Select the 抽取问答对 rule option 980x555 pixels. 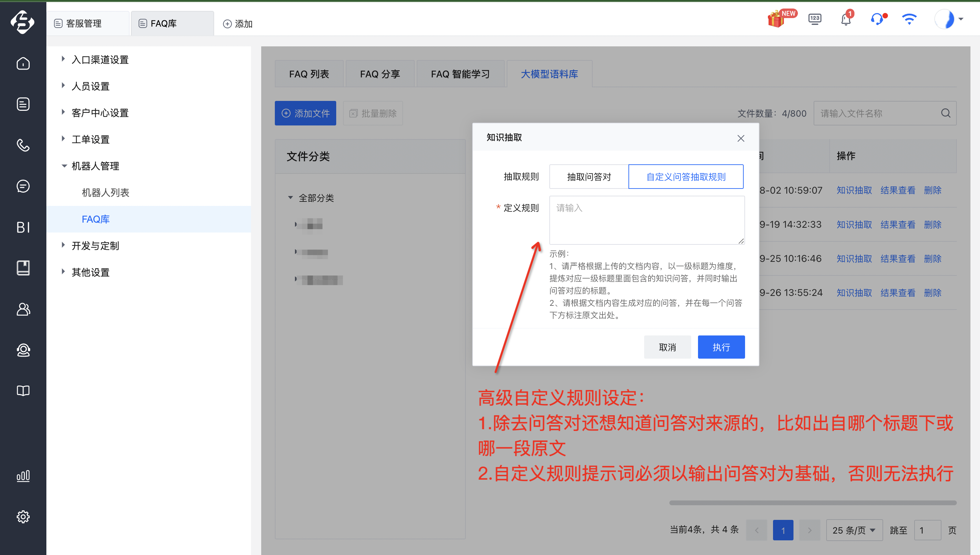[x=589, y=177]
